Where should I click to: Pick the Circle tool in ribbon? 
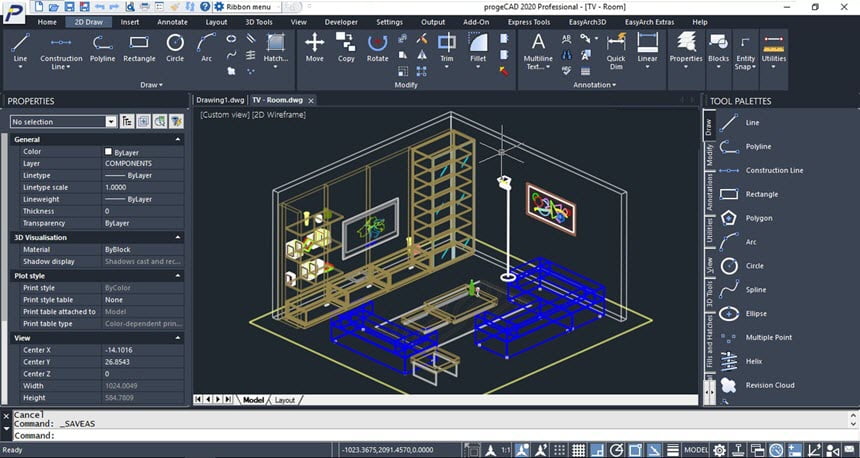pyautogui.click(x=175, y=48)
